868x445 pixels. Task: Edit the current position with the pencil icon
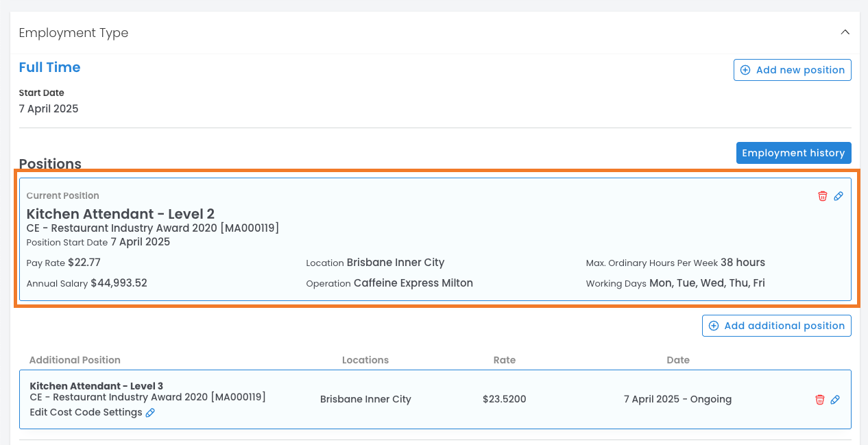click(x=838, y=196)
